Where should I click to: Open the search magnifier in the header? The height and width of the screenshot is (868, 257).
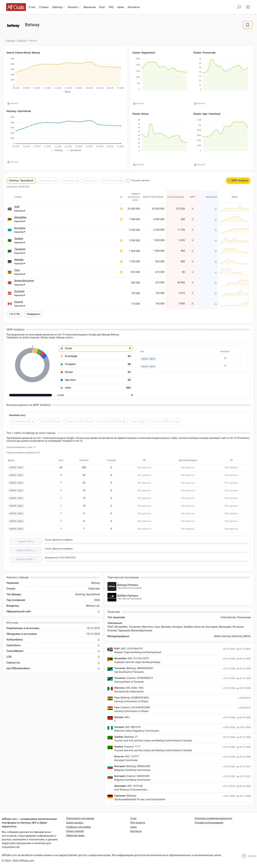coord(239,7)
